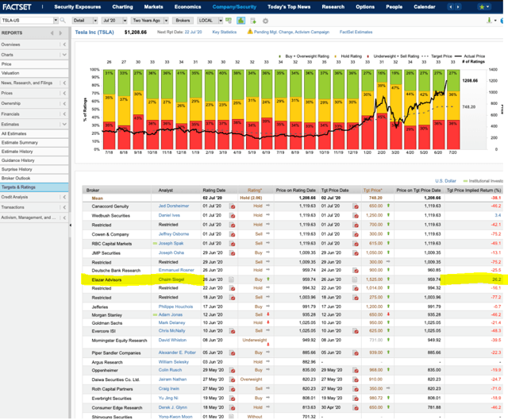Open the favorites star dropdown
The image size is (508, 420).
(484, 7)
